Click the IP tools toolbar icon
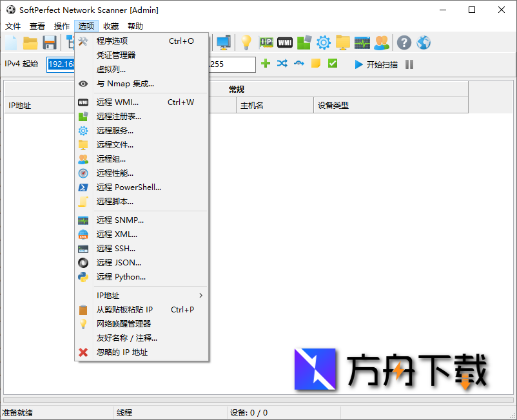517x420 pixels. click(x=266, y=43)
